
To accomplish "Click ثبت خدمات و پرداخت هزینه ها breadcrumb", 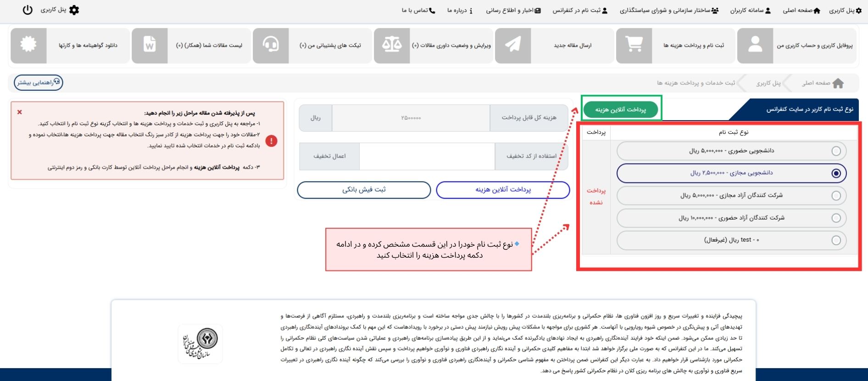I will coord(696,83).
